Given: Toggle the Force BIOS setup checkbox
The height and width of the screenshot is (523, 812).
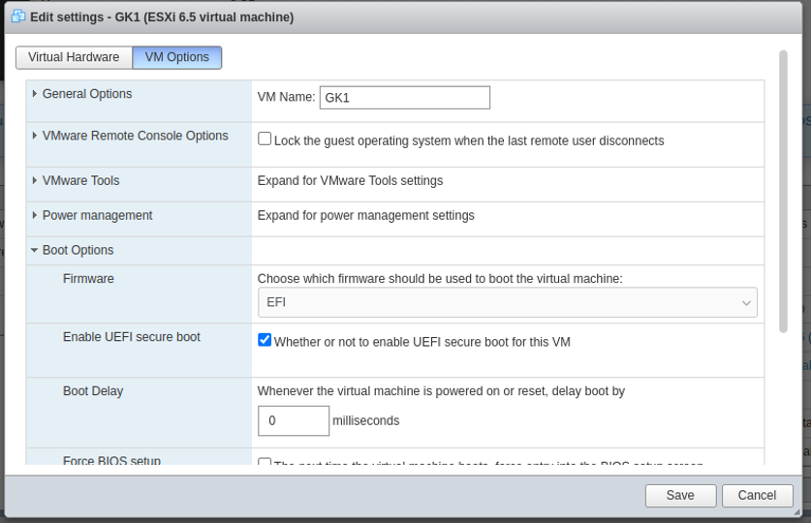Looking at the screenshot, I should point(265,462).
